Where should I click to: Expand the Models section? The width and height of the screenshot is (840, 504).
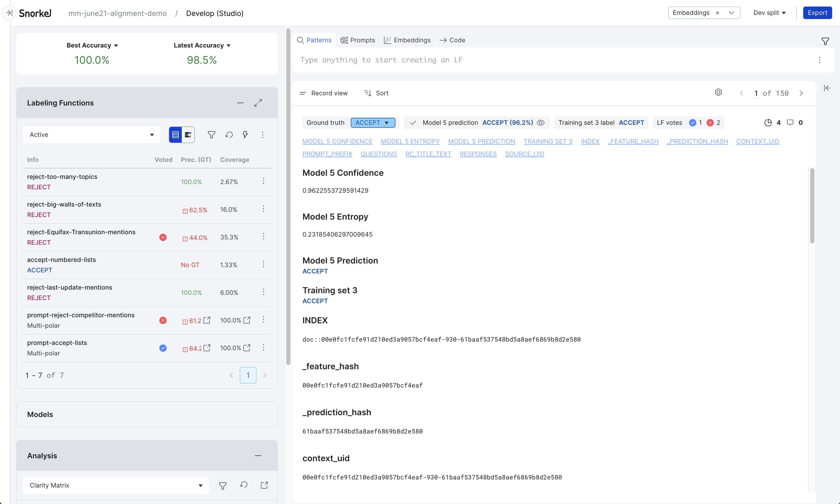coord(147,414)
